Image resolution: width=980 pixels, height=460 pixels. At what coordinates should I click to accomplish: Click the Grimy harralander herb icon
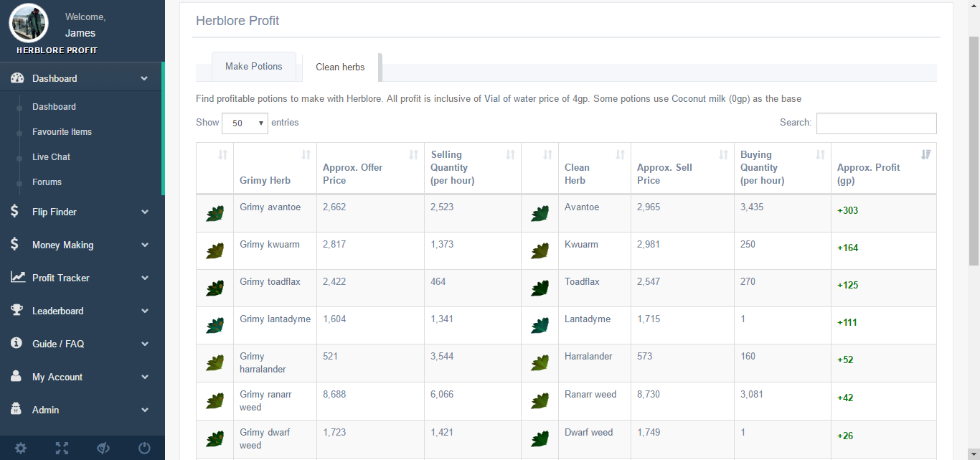tap(215, 363)
